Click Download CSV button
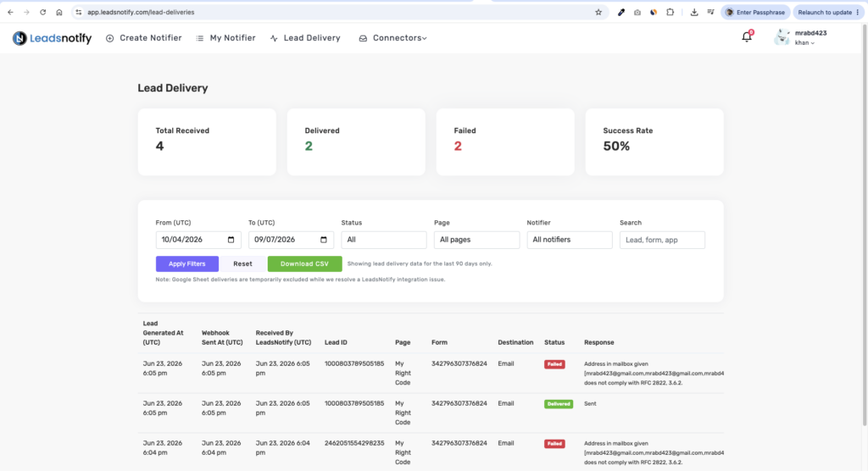This screenshot has height=471, width=868. coord(304,264)
